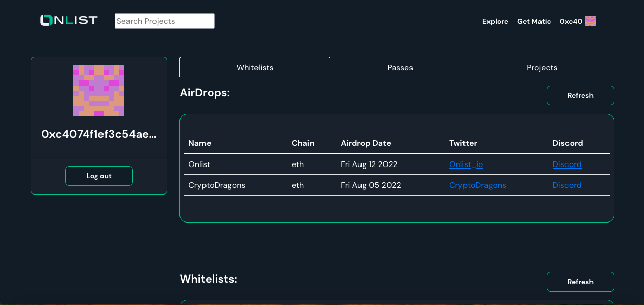Click the small wallet avatar icon in header
This screenshot has height=305, width=644.
(x=590, y=21)
